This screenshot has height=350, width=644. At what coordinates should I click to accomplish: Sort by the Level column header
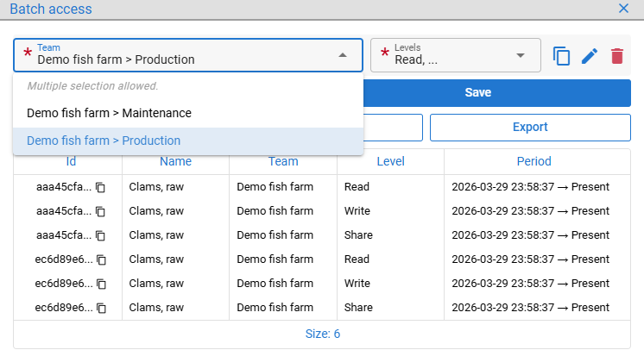pyautogui.click(x=390, y=161)
